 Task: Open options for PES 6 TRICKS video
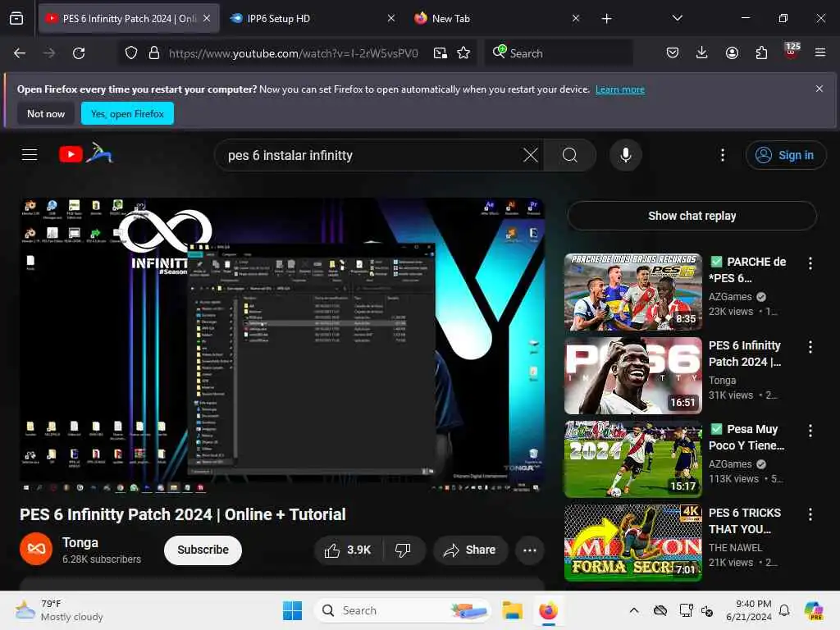[810, 514]
